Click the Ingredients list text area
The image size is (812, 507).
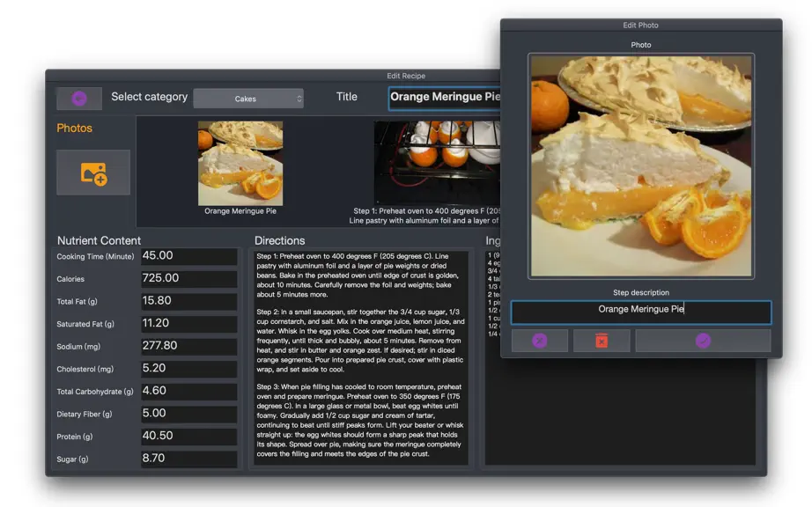(619, 411)
